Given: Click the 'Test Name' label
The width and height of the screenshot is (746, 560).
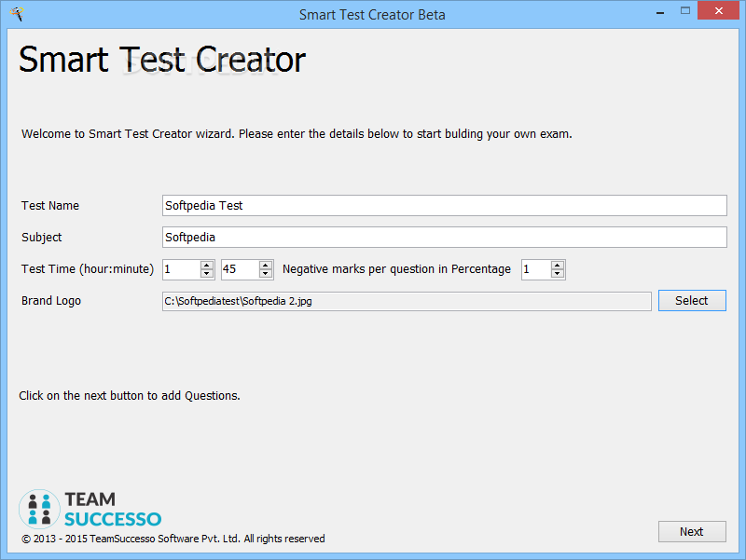Looking at the screenshot, I should pyautogui.click(x=50, y=206).
